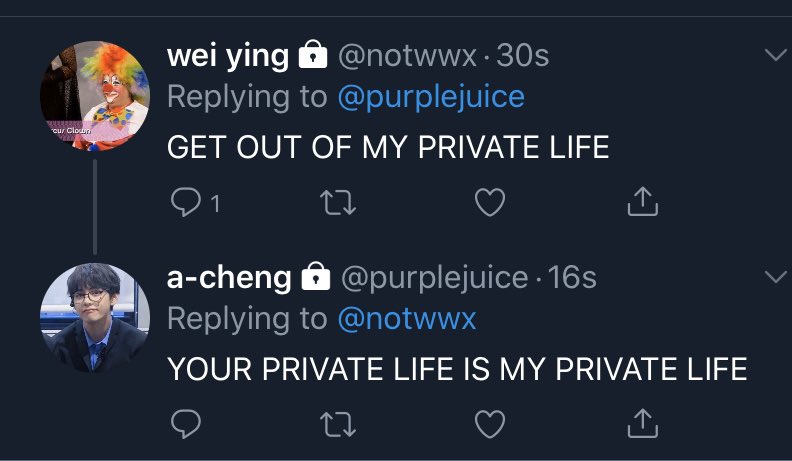Screen dimensions: 792x461
Task: Reply to a-cheng's tweet via comment icon
Action: point(186,423)
